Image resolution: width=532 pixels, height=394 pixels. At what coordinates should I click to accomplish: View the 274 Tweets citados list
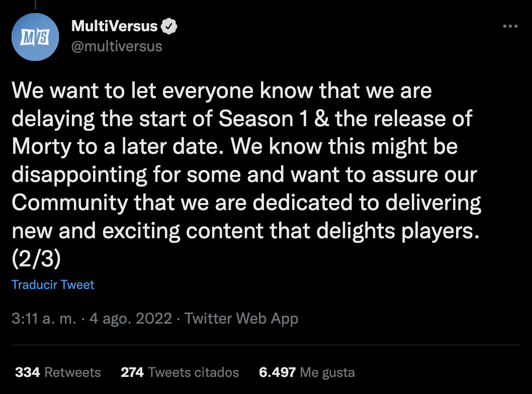click(180, 372)
